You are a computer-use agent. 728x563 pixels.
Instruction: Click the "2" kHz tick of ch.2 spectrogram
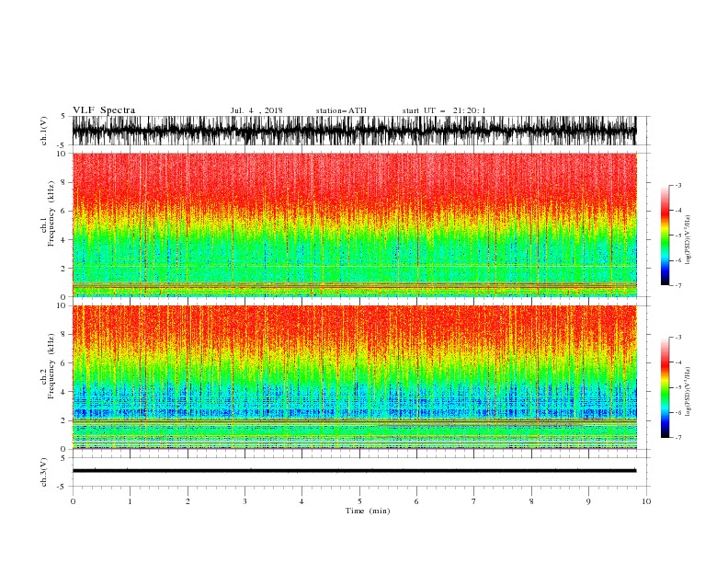click(x=64, y=420)
